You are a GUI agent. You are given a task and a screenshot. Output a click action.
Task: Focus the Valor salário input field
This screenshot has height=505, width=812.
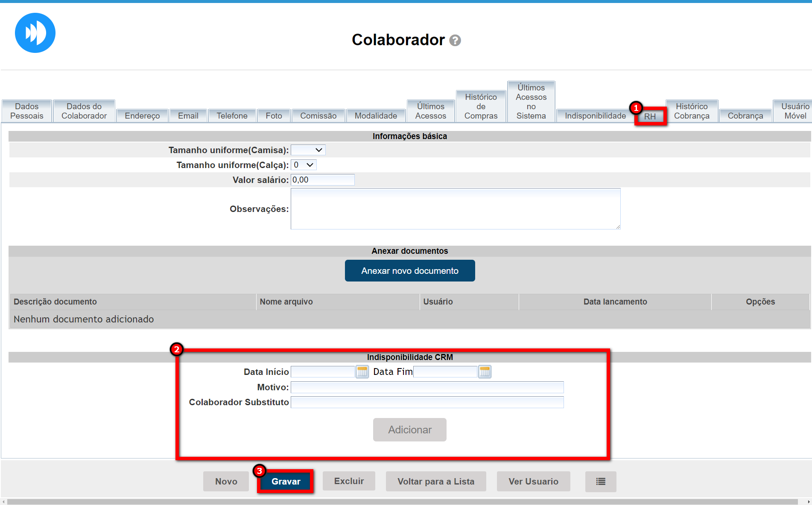click(322, 180)
